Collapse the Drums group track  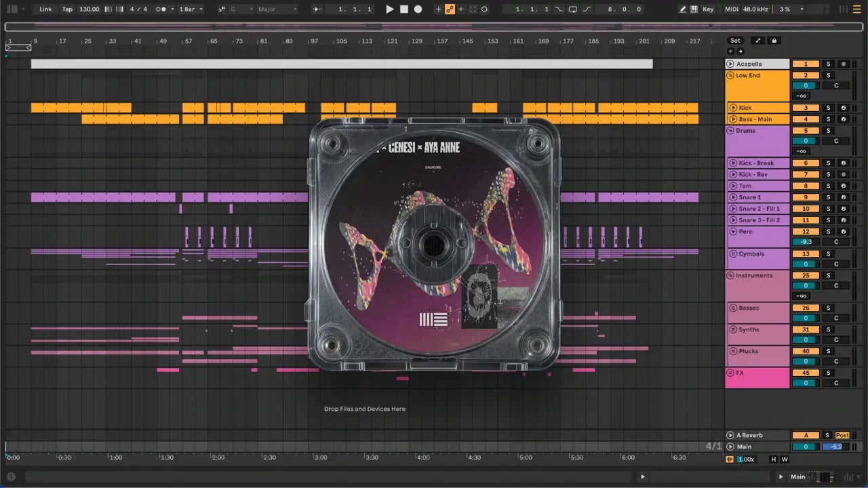click(x=730, y=131)
